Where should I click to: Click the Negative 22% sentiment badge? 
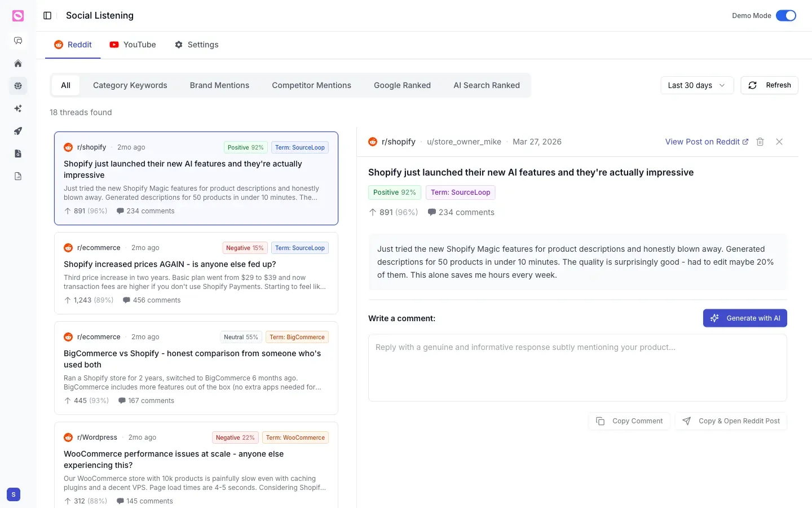pyautogui.click(x=235, y=437)
